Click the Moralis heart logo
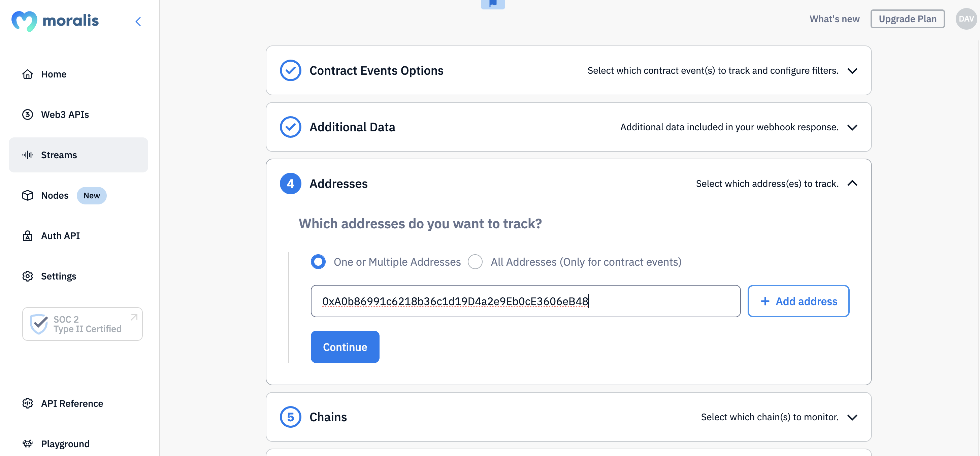This screenshot has width=980, height=456. [24, 21]
